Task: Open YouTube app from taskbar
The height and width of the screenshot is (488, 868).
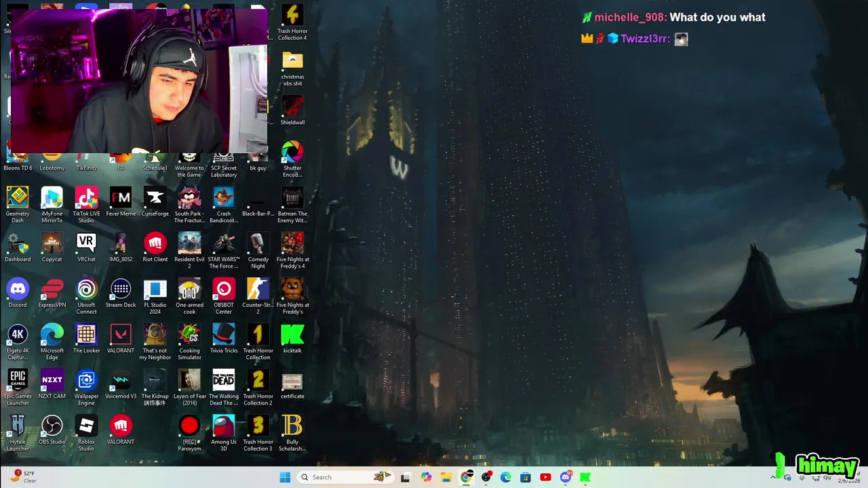Action: 545,477
